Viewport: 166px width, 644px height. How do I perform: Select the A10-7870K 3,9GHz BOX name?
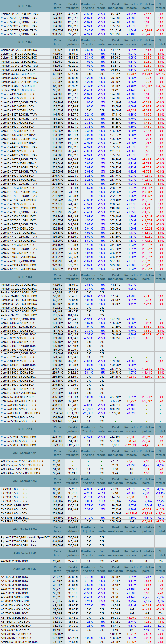point(16,638)
